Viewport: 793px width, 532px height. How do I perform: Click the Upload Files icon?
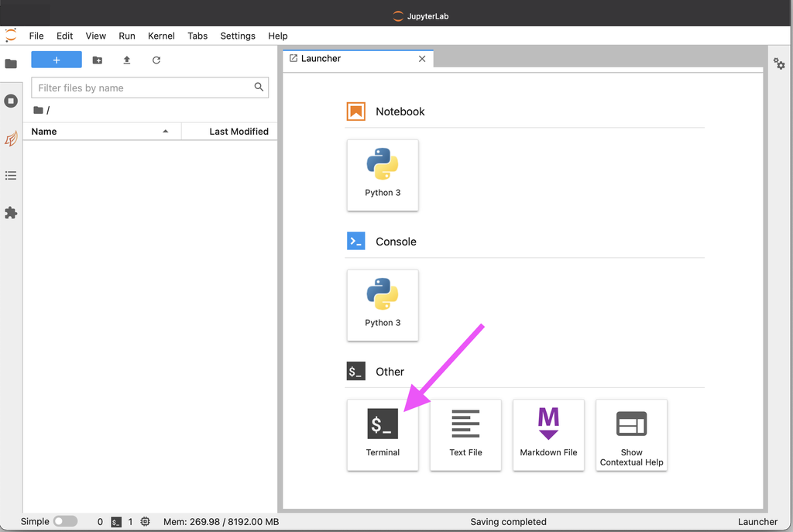[127, 60]
